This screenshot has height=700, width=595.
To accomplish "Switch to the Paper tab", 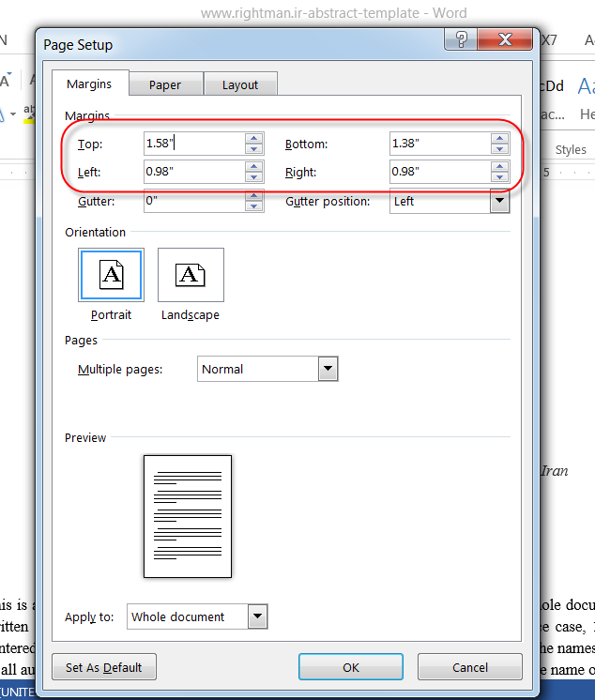I will point(165,84).
